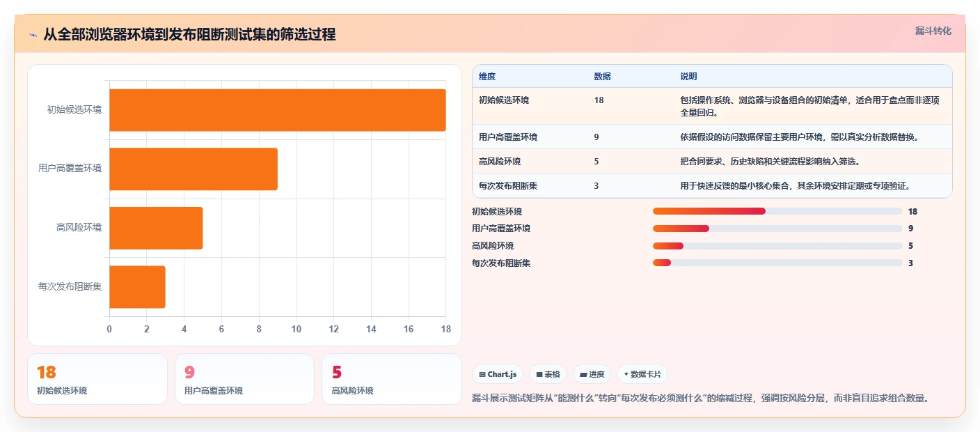Click the footer summary starting 漏斗展示测试矩阵

coord(701,399)
